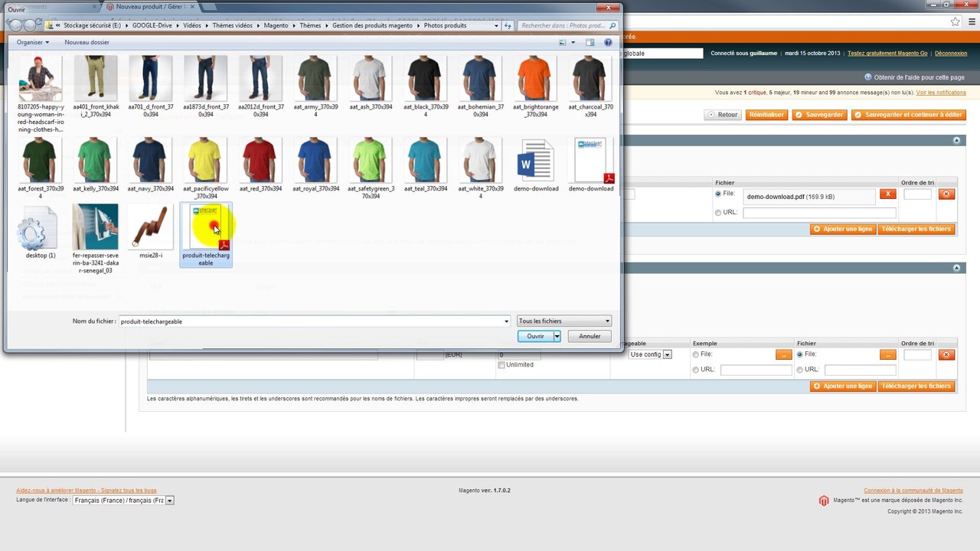Go to GOOGLE-Drive in the breadcrumb path
Screen dimensions: 980x551
click(x=152, y=25)
